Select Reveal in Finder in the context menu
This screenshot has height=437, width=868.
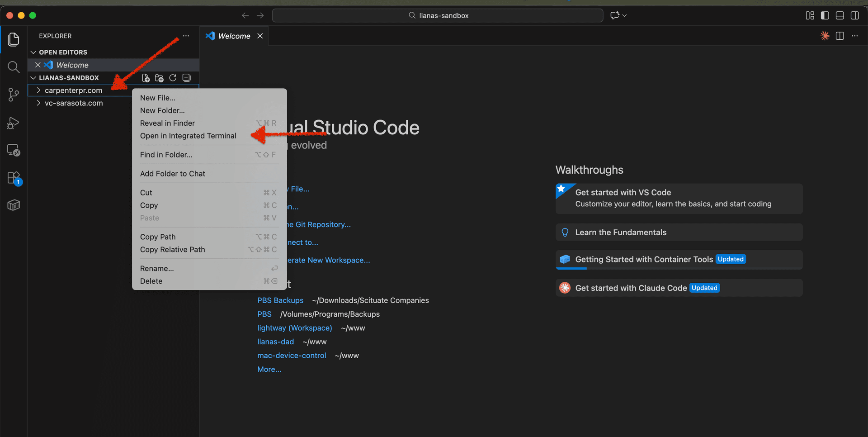167,123
